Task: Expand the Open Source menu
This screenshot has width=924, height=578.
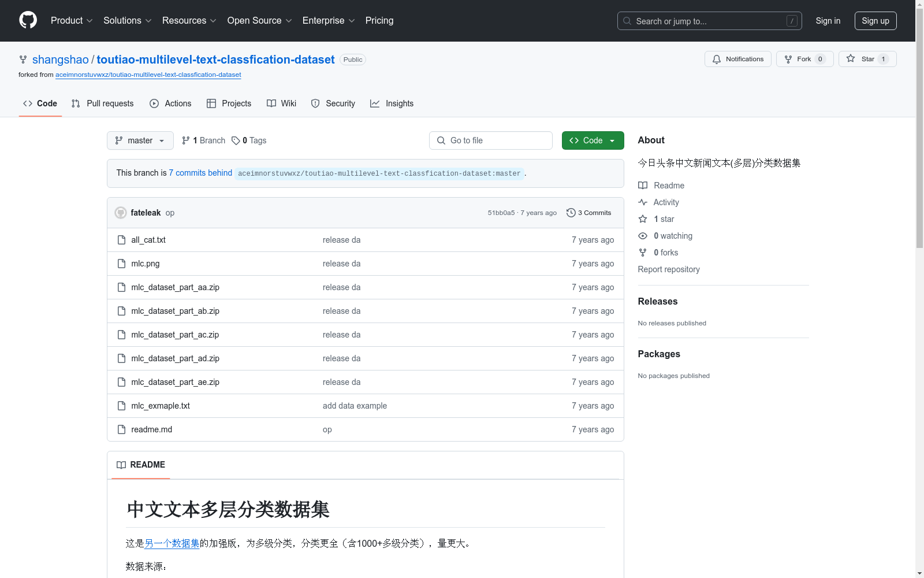Action: 260,21
